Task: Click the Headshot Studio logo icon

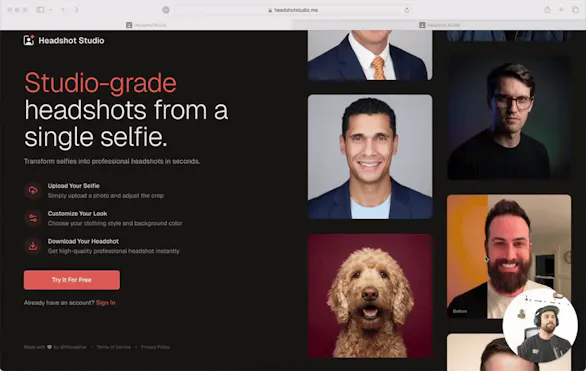Action: [29, 40]
